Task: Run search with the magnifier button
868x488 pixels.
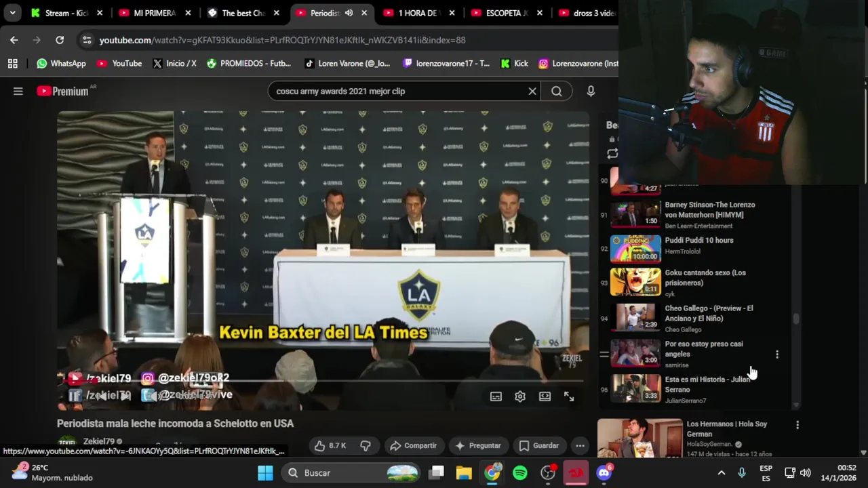Action: point(557,91)
